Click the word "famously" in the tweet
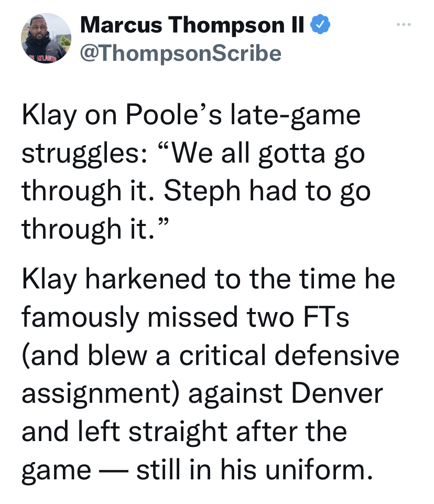Viewport: 434px width, 504px height. point(80,318)
